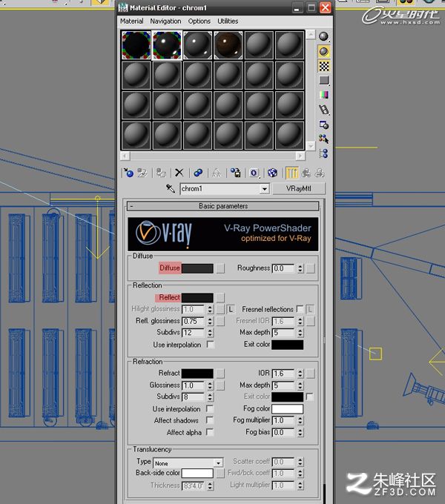Open the Utilities menu

click(x=228, y=21)
